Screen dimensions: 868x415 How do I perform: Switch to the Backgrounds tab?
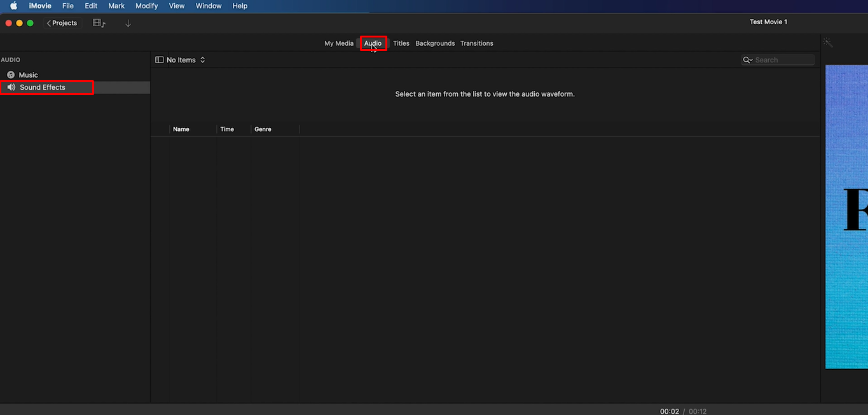(435, 43)
